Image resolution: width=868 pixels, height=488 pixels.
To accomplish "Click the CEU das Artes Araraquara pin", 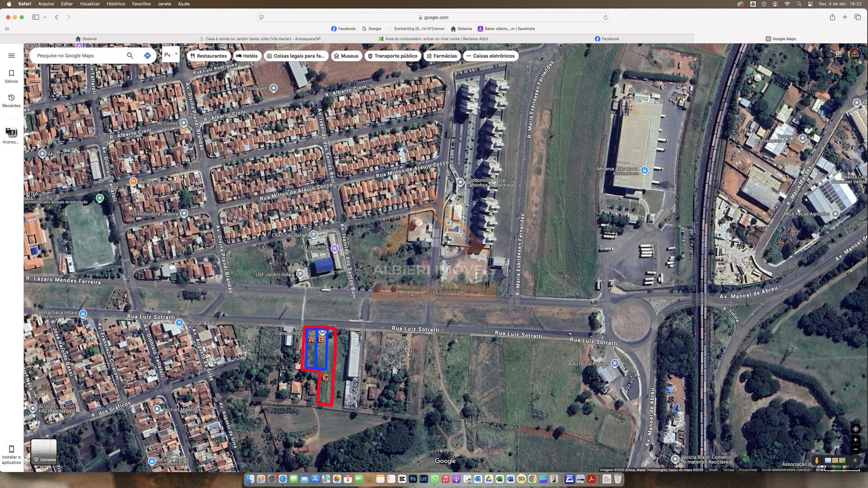I will 335,248.
